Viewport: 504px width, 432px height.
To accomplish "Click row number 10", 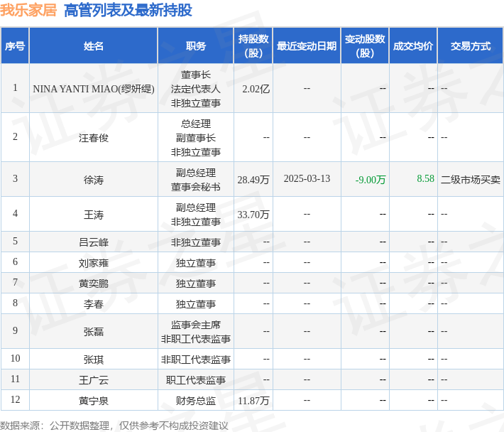I will click(15, 358).
